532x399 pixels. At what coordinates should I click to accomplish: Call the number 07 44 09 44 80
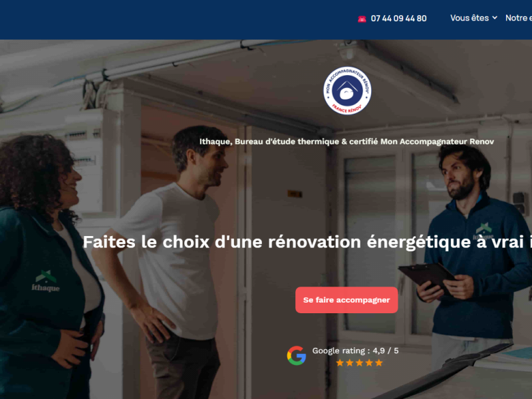398,19
